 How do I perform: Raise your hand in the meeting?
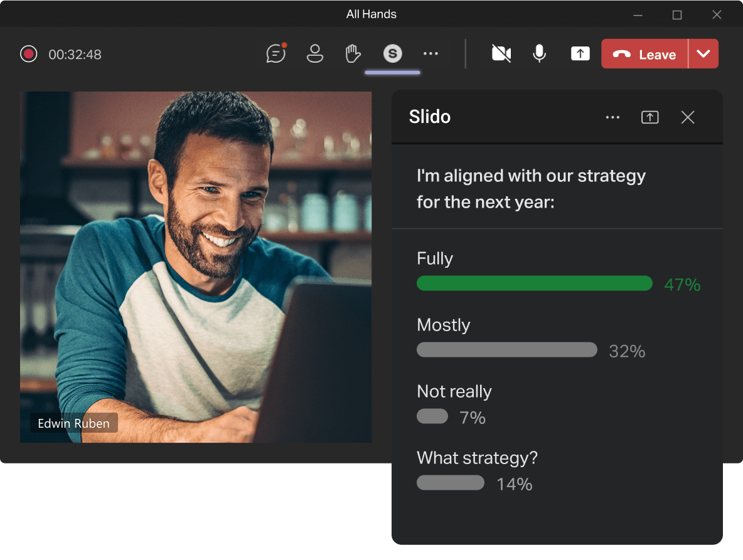click(353, 53)
